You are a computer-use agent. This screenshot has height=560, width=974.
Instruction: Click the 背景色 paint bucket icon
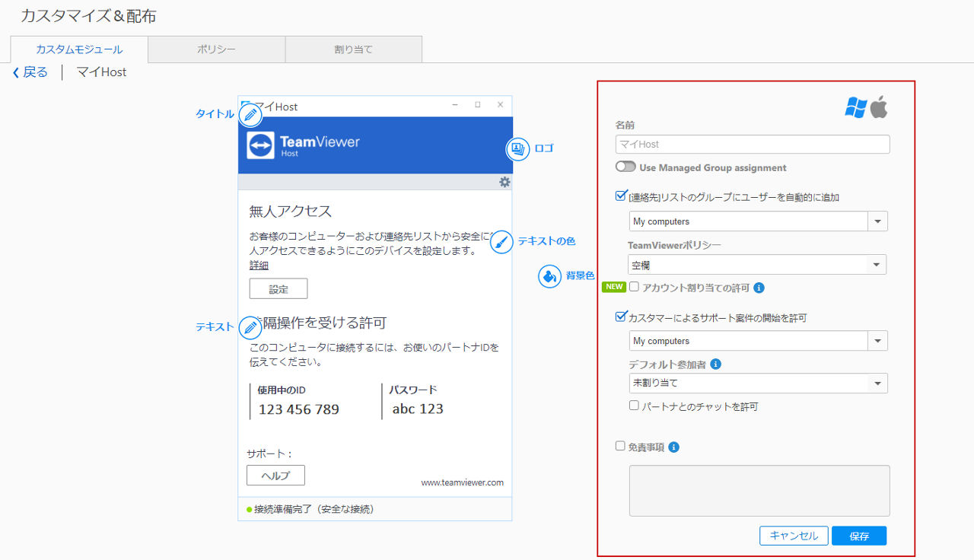pos(549,276)
